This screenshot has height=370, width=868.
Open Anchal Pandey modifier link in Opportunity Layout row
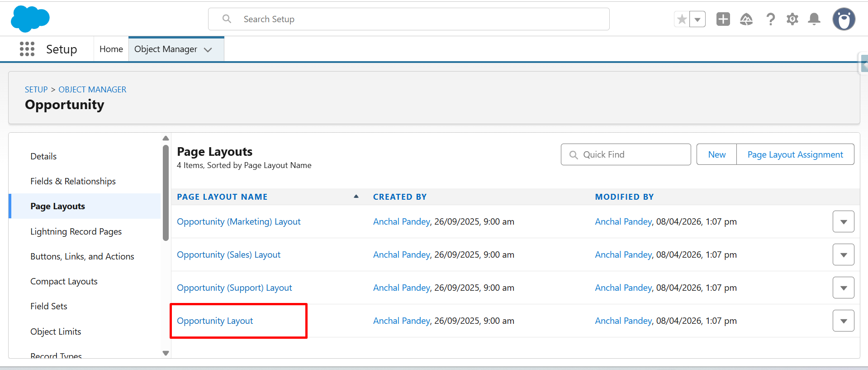coord(623,321)
